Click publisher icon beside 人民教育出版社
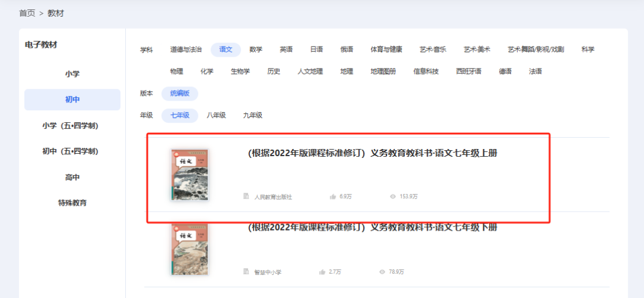This screenshot has width=644, height=298. [x=246, y=197]
